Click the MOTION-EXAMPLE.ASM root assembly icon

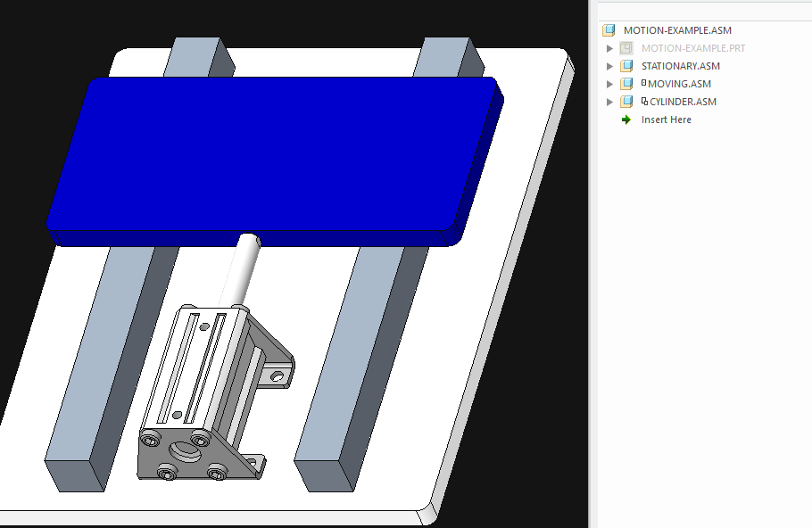point(610,29)
